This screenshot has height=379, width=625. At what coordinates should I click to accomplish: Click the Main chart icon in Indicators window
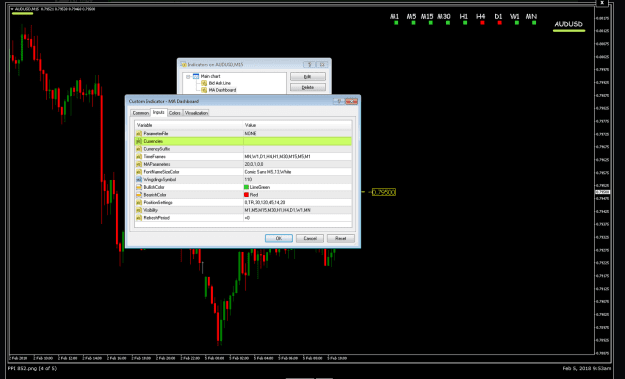coord(196,76)
